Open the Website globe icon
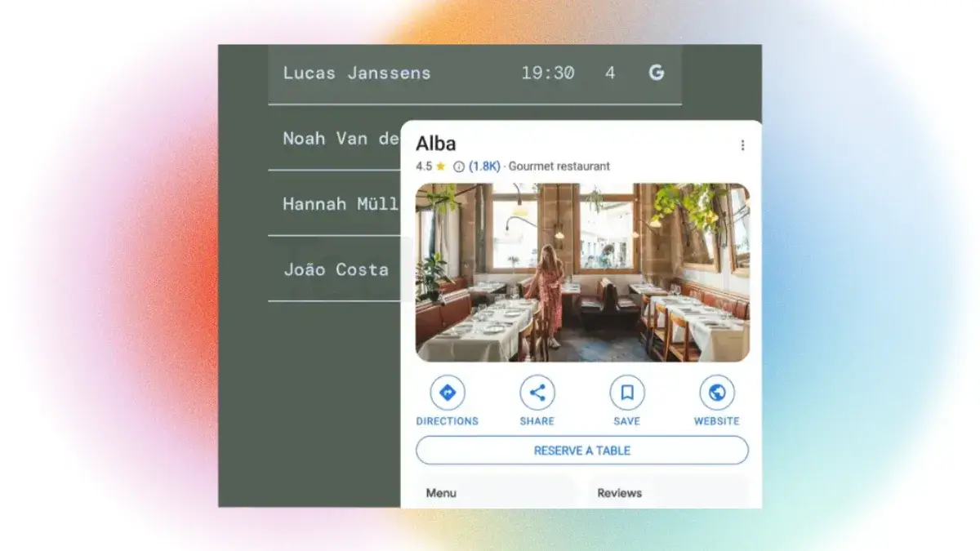Viewport: 980px width, 551px height. click(717, 393)
